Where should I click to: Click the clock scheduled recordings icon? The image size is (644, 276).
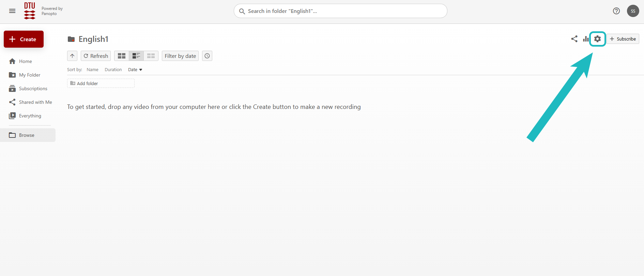[x=207, y=56]
